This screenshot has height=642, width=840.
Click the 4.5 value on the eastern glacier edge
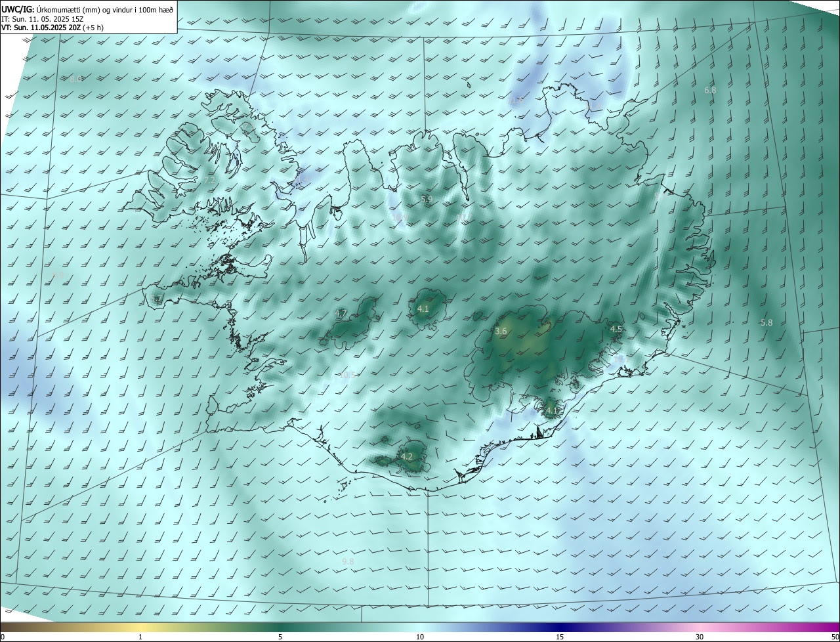616,329
